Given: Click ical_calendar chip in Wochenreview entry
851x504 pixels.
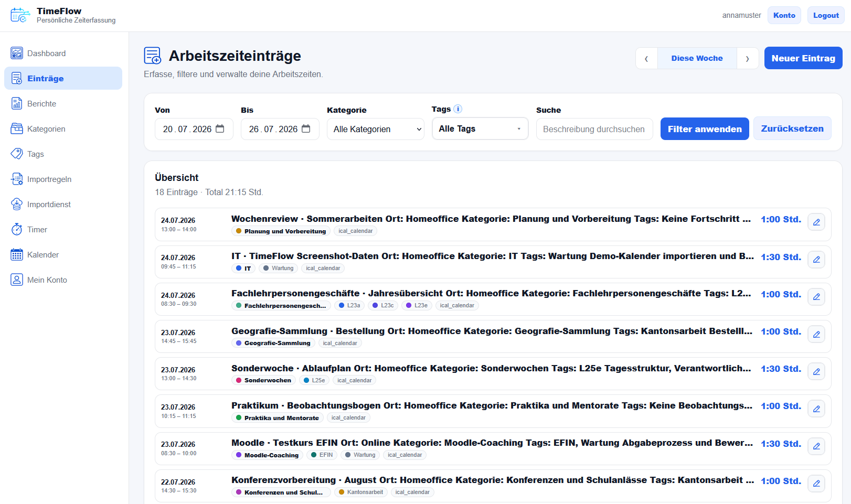Looking at the screenshot, I should [355, 231].
